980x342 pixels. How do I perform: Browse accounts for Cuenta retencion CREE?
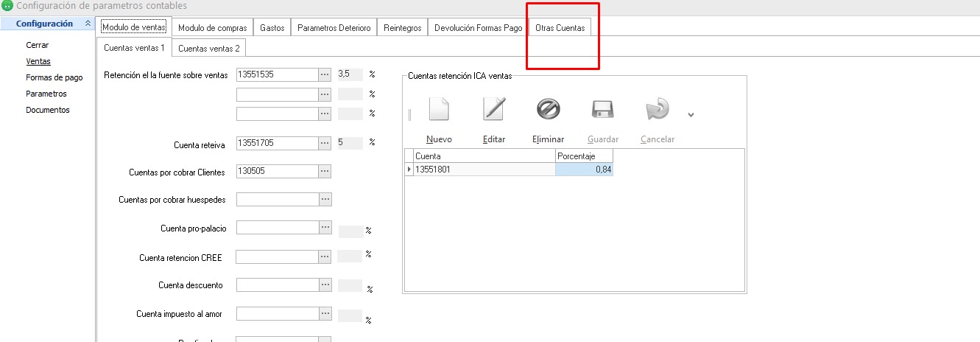[325, 256]
